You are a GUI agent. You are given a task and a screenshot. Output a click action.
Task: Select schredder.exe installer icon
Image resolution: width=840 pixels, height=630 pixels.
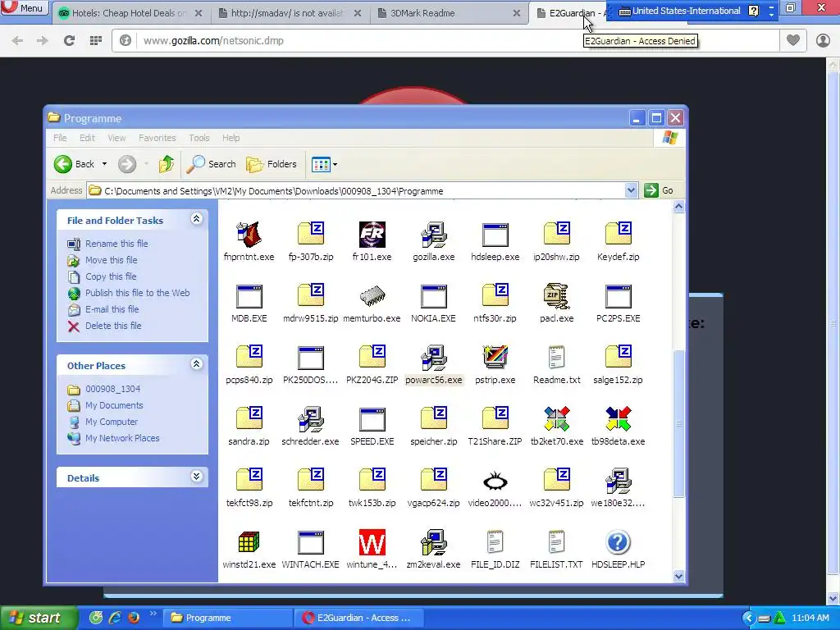click(310, 419)
